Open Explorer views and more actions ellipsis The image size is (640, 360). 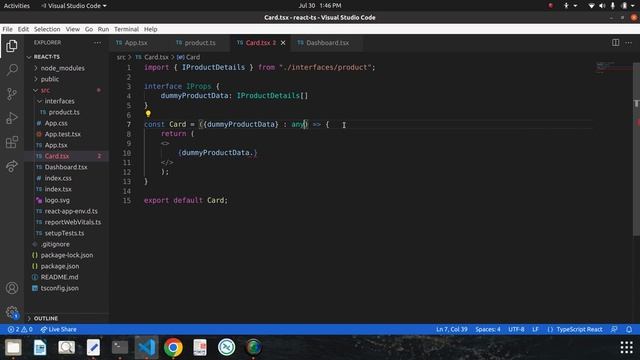(97, 42)
